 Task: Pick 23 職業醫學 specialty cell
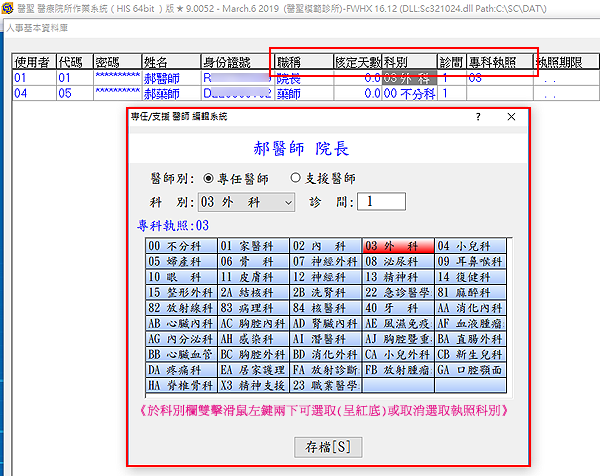(324, 385)
